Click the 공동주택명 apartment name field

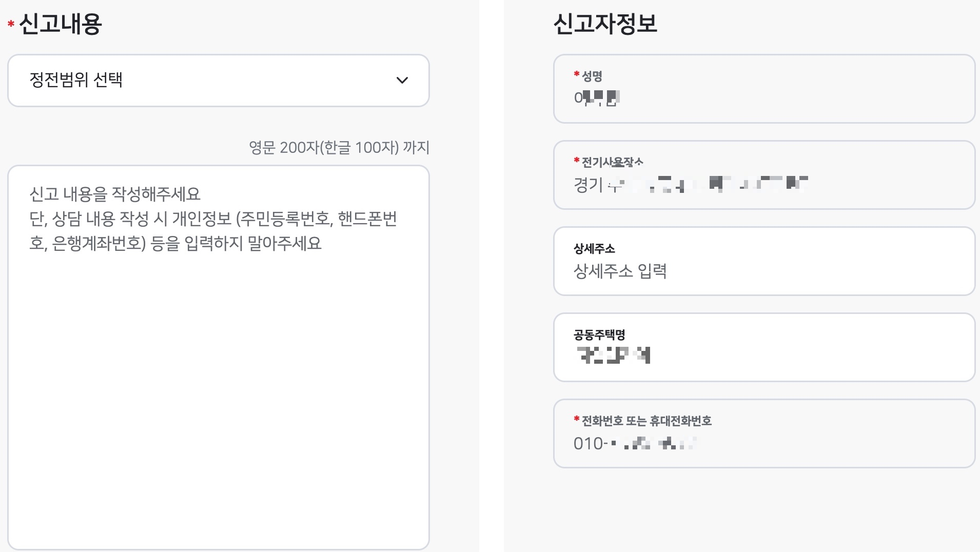click(763, 346)
